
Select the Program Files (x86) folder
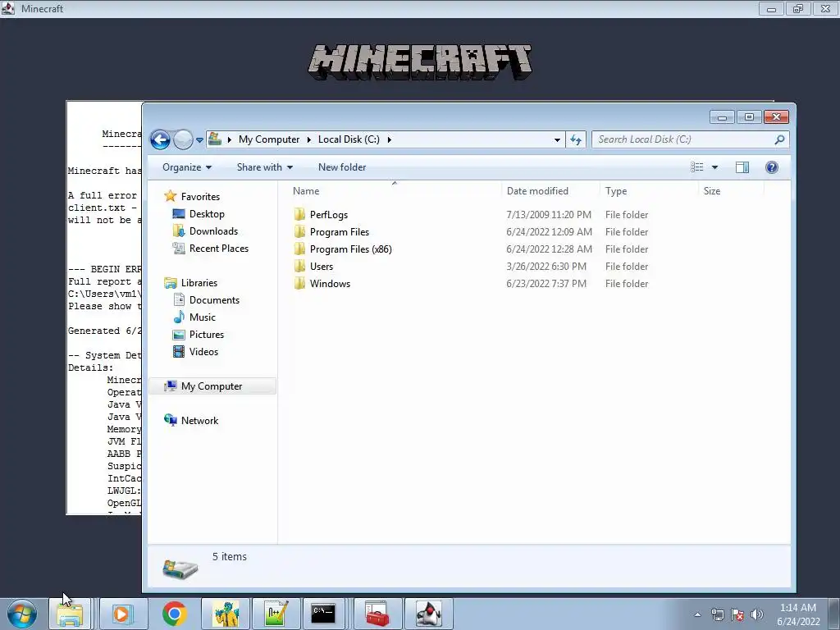[x=350, y=249]
